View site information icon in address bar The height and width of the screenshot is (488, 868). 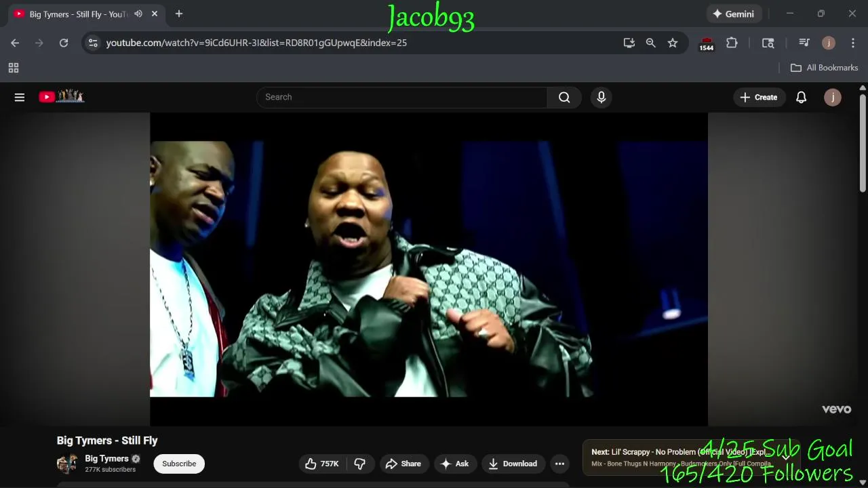tap(94, 43)
